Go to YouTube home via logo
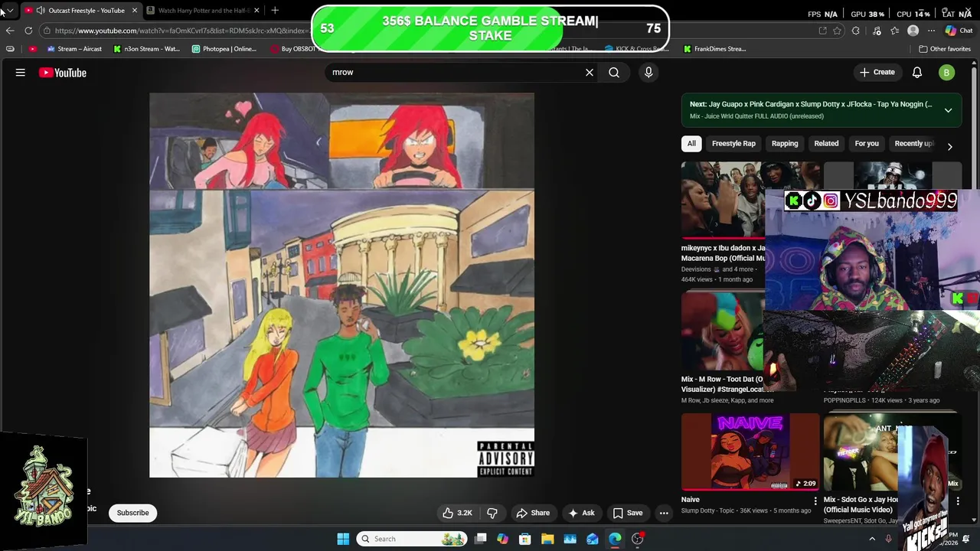The width and height of the screenshot is (980, 551). pyautogui.click(x=63, y=73)
